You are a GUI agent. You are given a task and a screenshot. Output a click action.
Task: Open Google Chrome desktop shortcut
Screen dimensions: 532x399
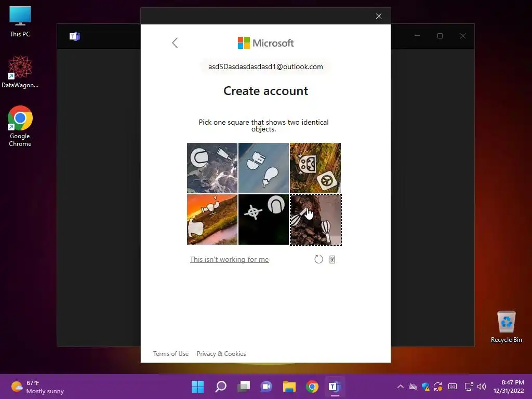20,126
